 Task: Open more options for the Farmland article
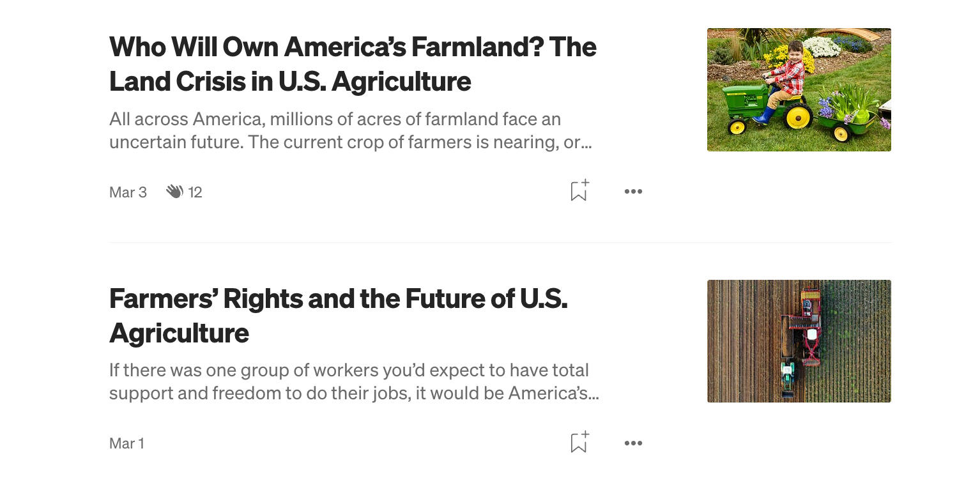(x=633, y=192)
